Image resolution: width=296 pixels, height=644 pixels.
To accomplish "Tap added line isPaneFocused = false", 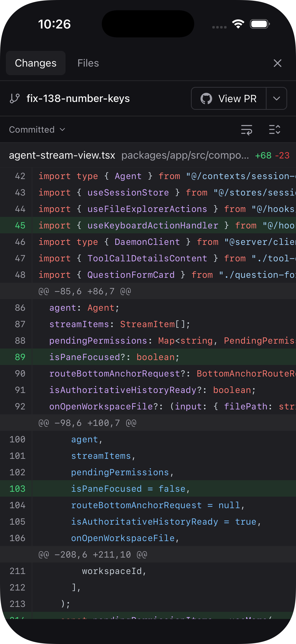I will (x=130, y=489).
